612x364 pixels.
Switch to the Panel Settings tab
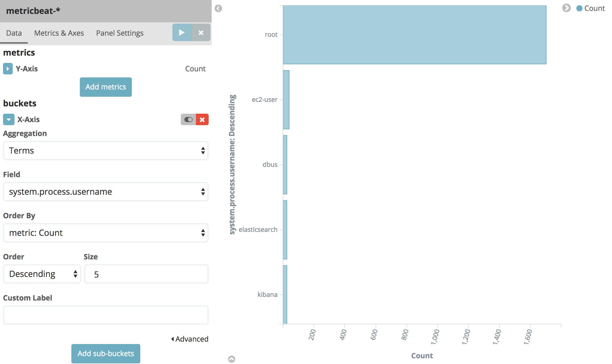(120, 33)
